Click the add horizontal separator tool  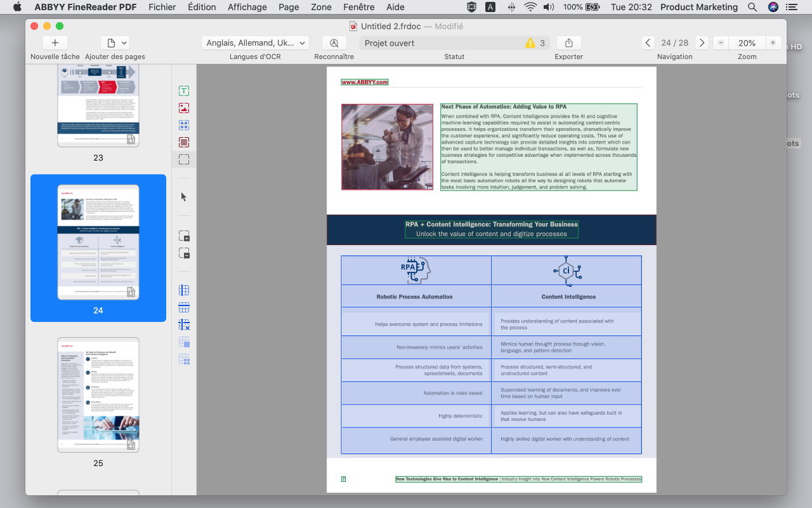pyautogui.click(x=184, y=307)
